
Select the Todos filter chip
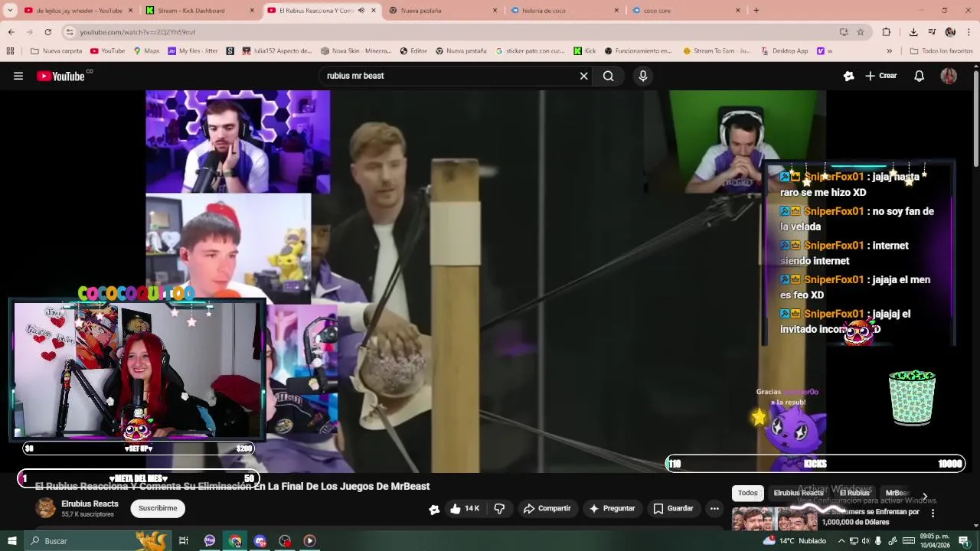click(x=748, y=493)
